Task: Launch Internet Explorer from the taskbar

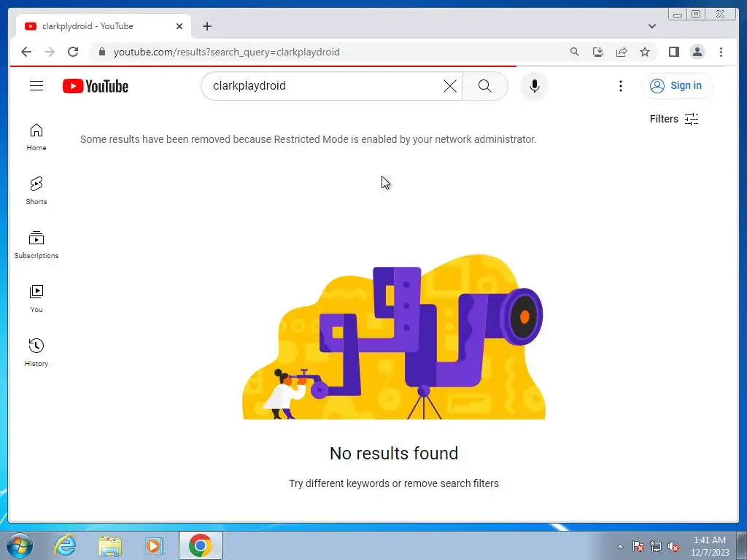Action: (x=65, y=545)
